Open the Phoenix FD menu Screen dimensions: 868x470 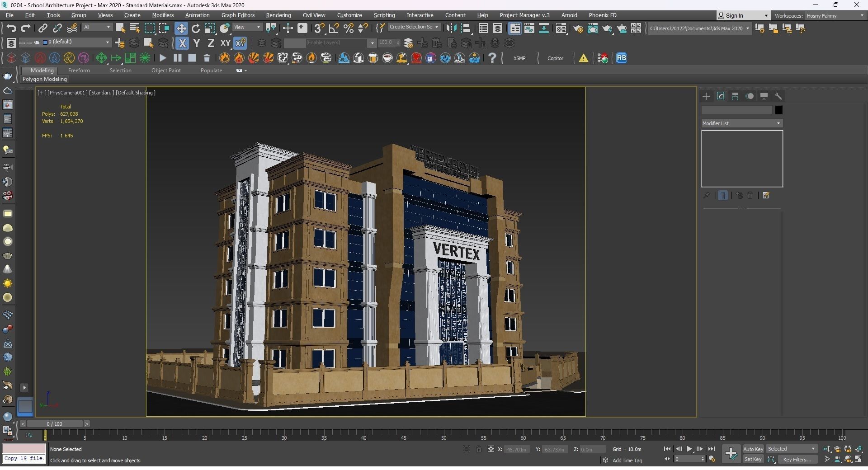click(x=603, y=15)
